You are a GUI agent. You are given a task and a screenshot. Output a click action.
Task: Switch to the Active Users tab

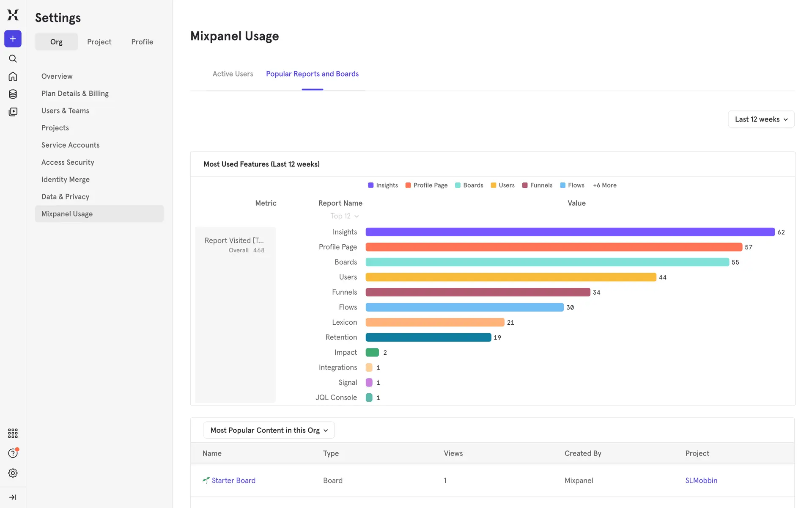pyautogui.click(x=233, y=74)
